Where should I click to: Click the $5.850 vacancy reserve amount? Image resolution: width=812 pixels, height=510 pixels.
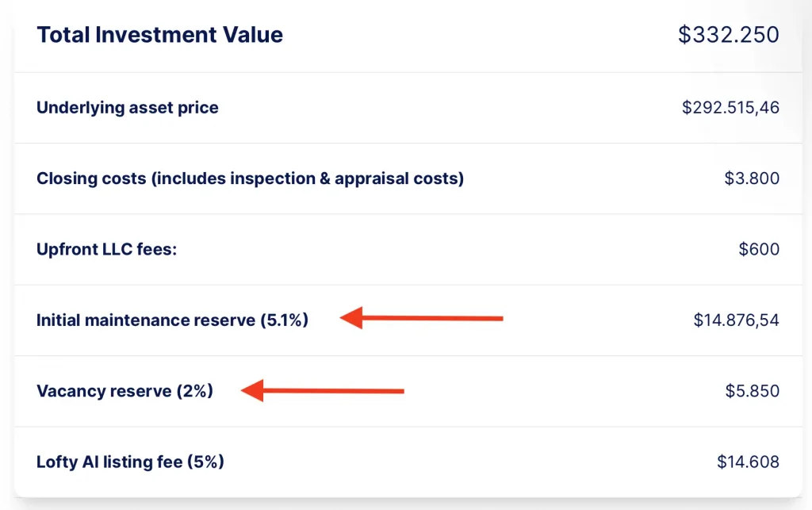[752, 391]
